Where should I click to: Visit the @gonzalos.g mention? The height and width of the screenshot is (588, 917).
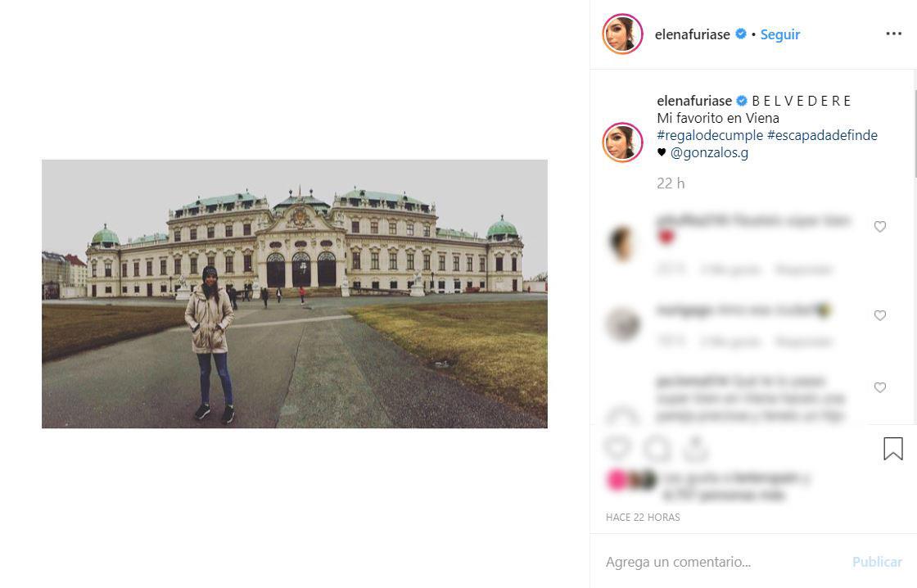pyautogui.click(x=709, y=152)
